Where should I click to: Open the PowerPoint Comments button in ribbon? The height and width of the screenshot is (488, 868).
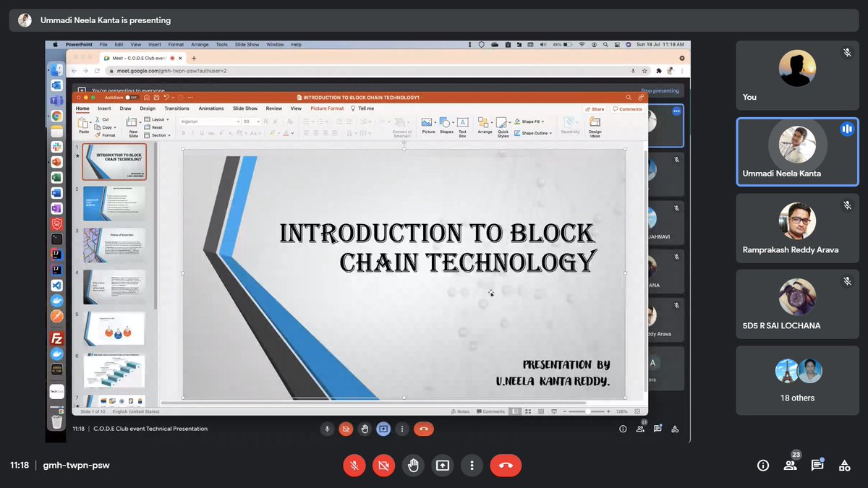coord(627,109)
